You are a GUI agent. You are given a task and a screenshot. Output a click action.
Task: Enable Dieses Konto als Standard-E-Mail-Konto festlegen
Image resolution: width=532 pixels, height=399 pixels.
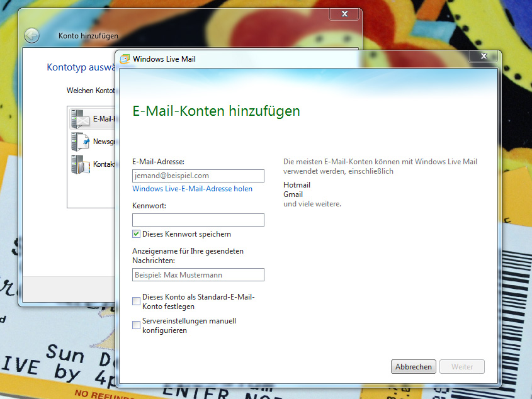[x=136, y=301]
